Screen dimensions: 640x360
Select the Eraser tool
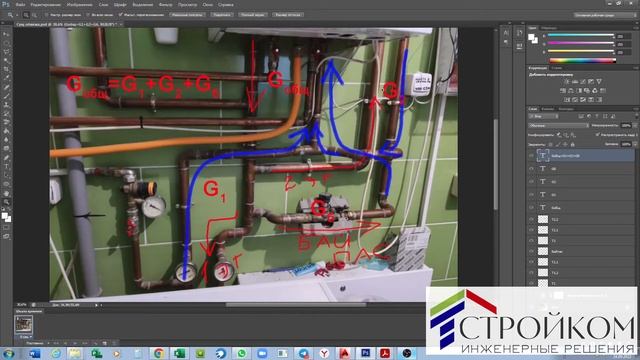[x=7, y=122]
